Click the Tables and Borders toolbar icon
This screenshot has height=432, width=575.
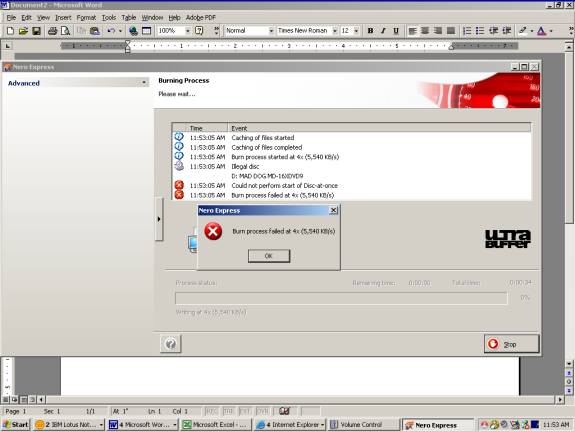click(x=146, y=31)
